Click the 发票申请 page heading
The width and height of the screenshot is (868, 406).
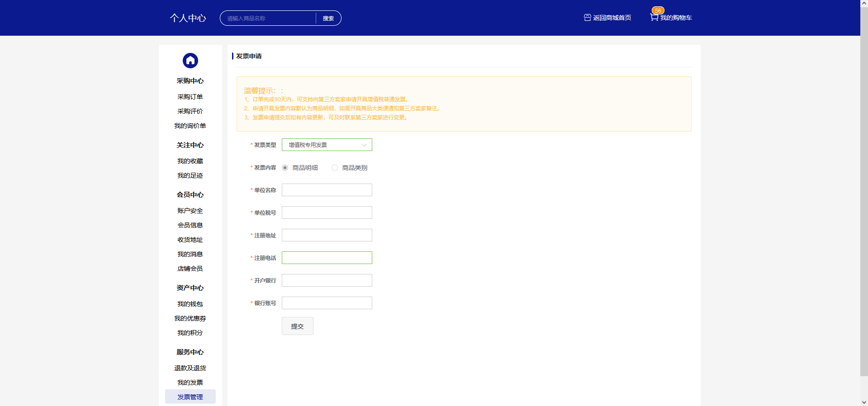click(x=249, y=56)
